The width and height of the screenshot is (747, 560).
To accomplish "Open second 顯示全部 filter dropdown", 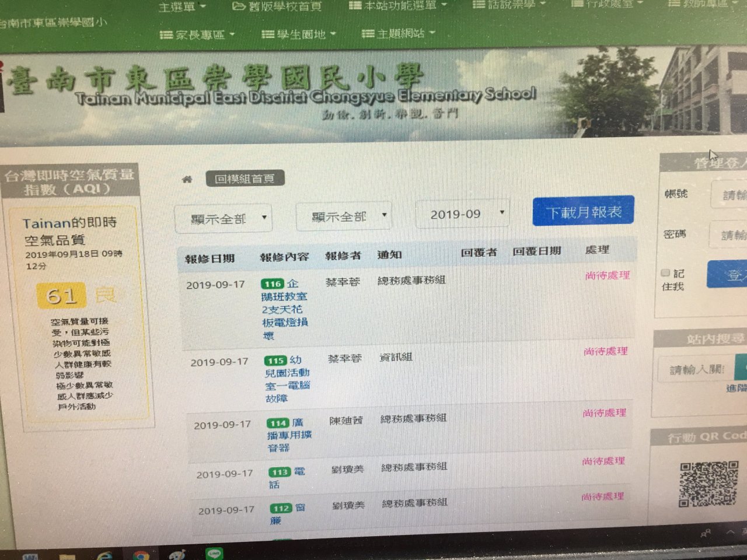I will click(344, 217).
